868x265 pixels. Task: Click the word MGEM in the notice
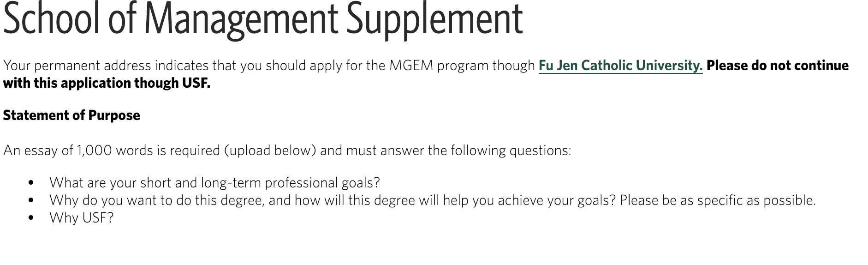coord(411,66)
